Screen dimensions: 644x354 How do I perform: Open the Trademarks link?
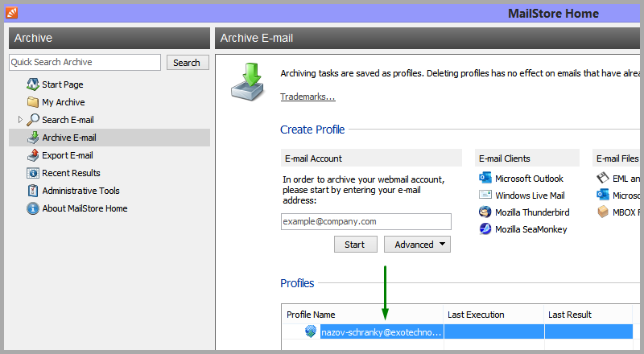tap(308, 97)
